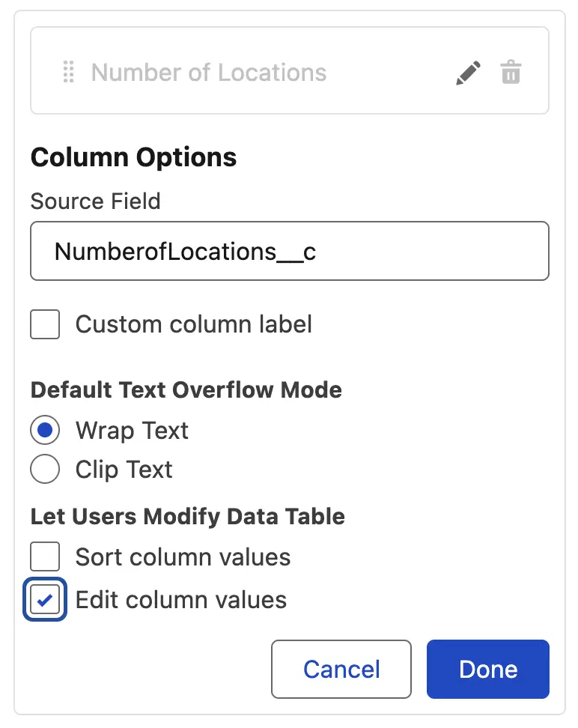The height and width of the screenshot is (728, 578).
Task: Choose the Clip Text radio button
Action: [45, 469]
